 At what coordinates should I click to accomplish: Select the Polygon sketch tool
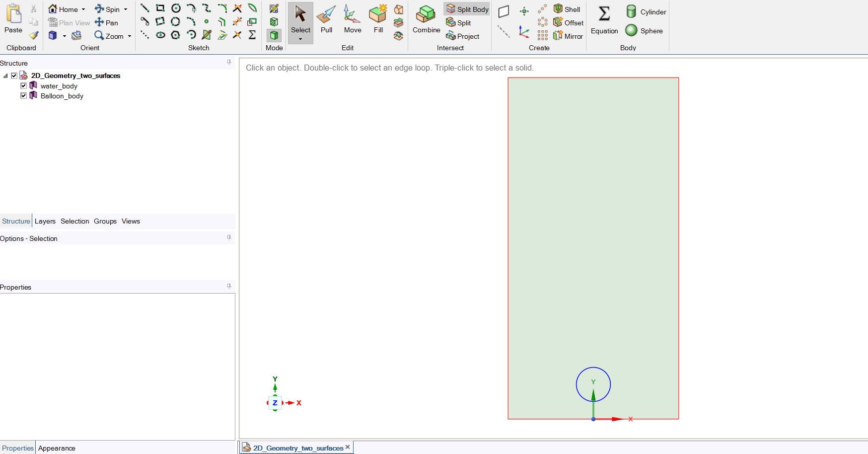[176, 35]
